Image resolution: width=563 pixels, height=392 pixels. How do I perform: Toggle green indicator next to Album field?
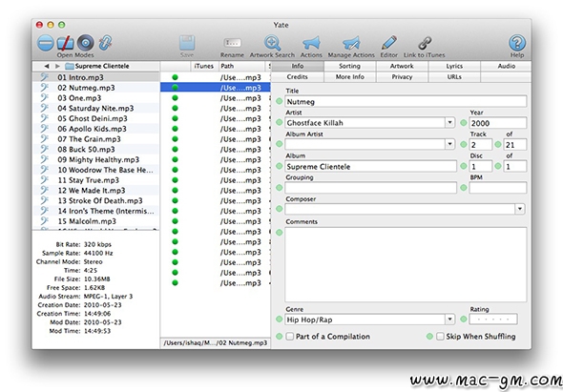279,166
